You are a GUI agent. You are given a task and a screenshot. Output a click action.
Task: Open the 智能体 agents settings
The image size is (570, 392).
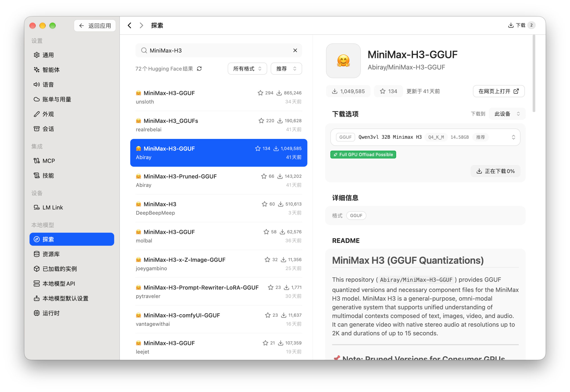click(x=71, y=70)
